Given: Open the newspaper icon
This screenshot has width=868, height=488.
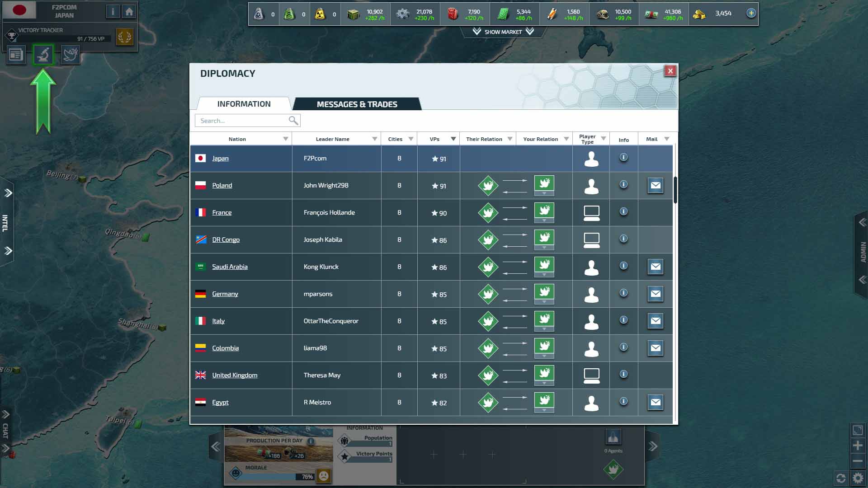Looking at the screenshot, I should [x=16, y=55].
